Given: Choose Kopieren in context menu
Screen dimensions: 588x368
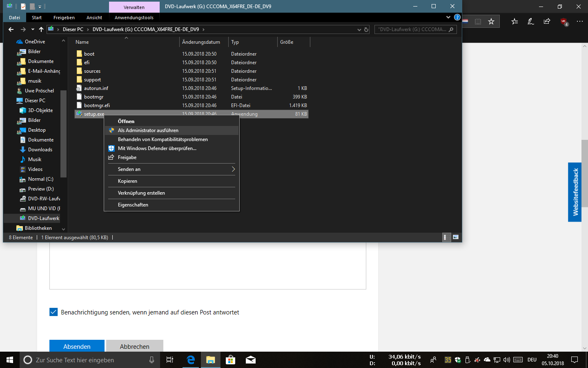Looking at the screenshot, I should (x=171, y=181).
